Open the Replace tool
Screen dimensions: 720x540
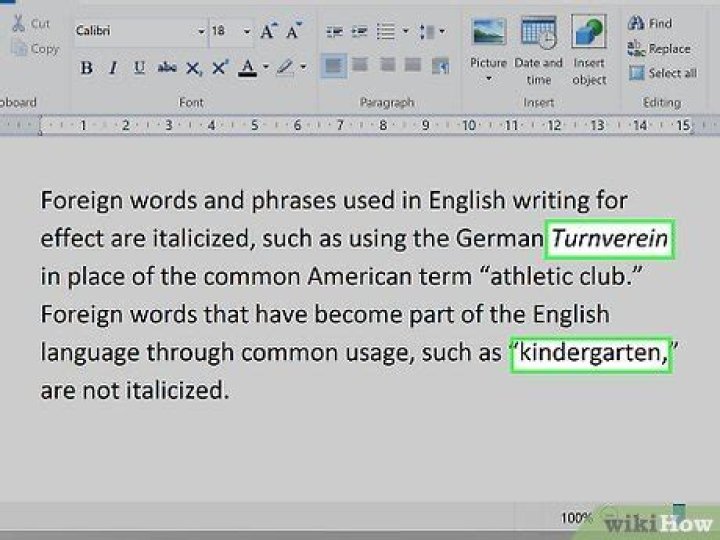659,49
